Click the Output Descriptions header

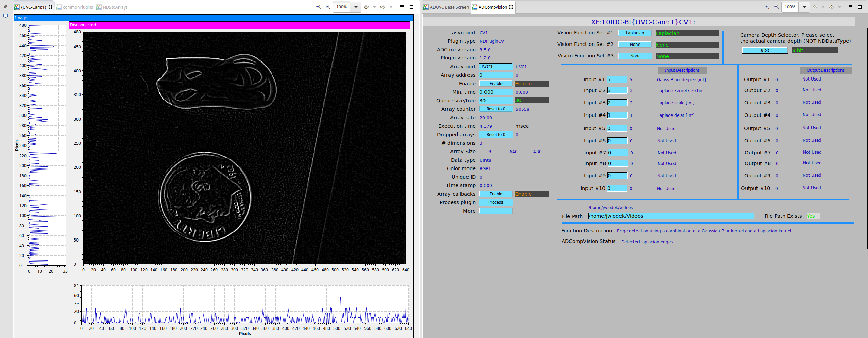click(x=825, y=70)
